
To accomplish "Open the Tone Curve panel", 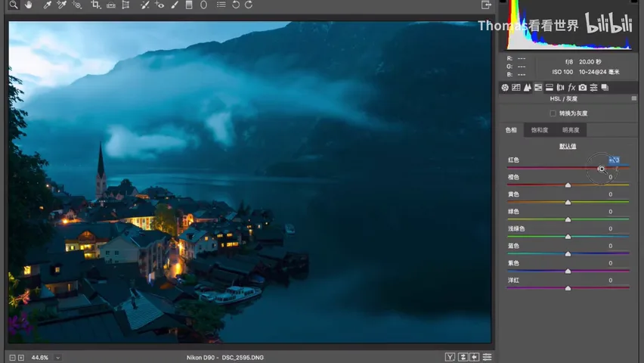I will [516, 88].
